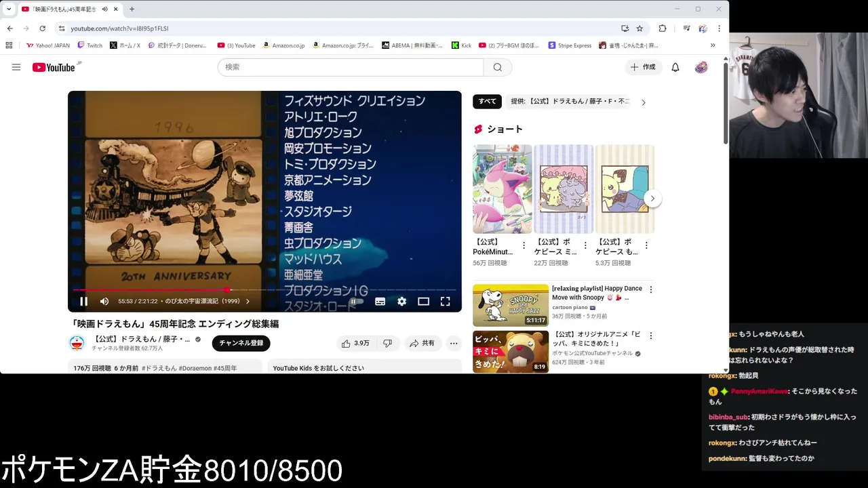868x488 pixels.
Task: Pause the video with the pause button
Action: coord(84,302)
